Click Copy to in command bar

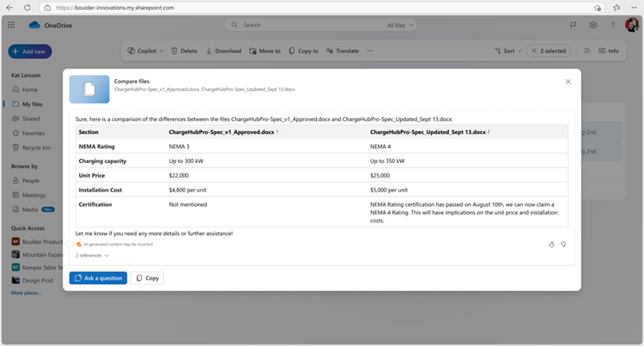303,51
